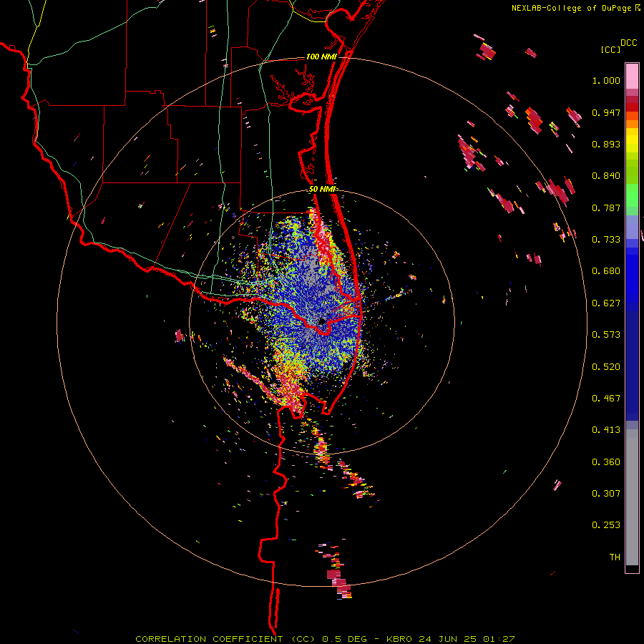Select the 0.573 scale value
This screenshot has height=644, width=644.
606,335
